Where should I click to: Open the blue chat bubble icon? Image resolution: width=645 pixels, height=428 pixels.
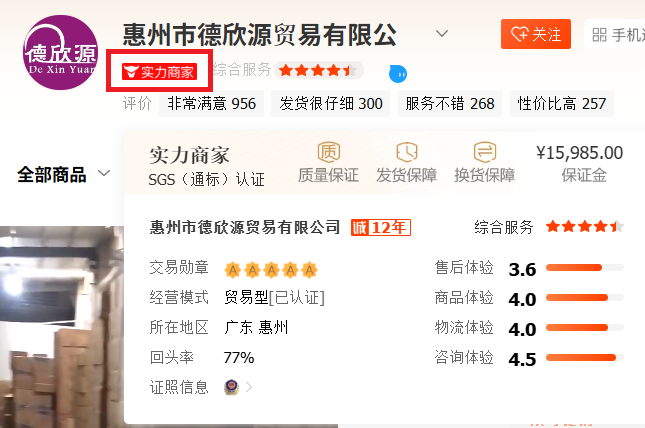(398, 74)
